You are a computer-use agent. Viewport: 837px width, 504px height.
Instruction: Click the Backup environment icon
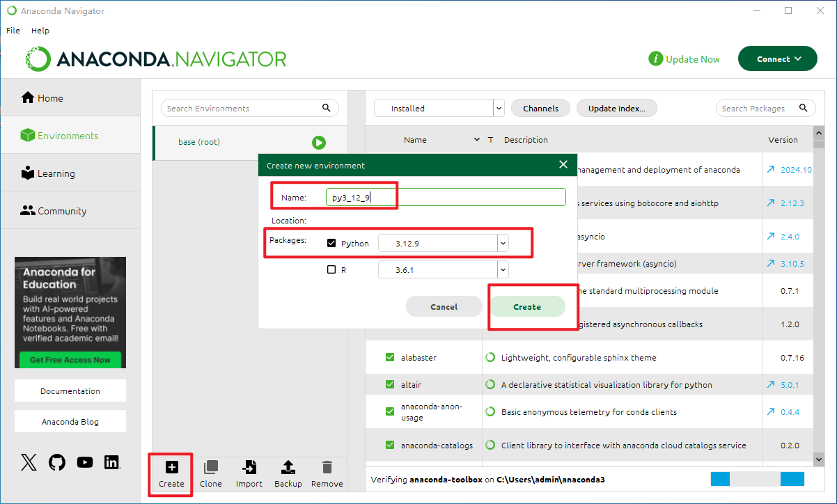(288, 467)
